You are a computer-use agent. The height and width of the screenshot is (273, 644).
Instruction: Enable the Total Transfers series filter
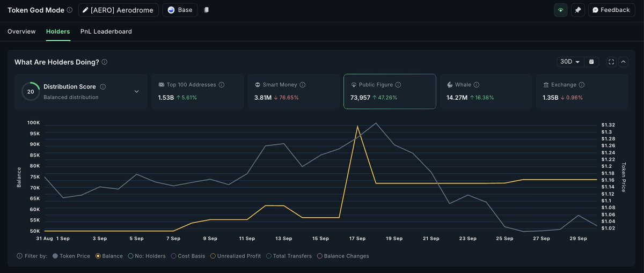[x=289, y=256]
